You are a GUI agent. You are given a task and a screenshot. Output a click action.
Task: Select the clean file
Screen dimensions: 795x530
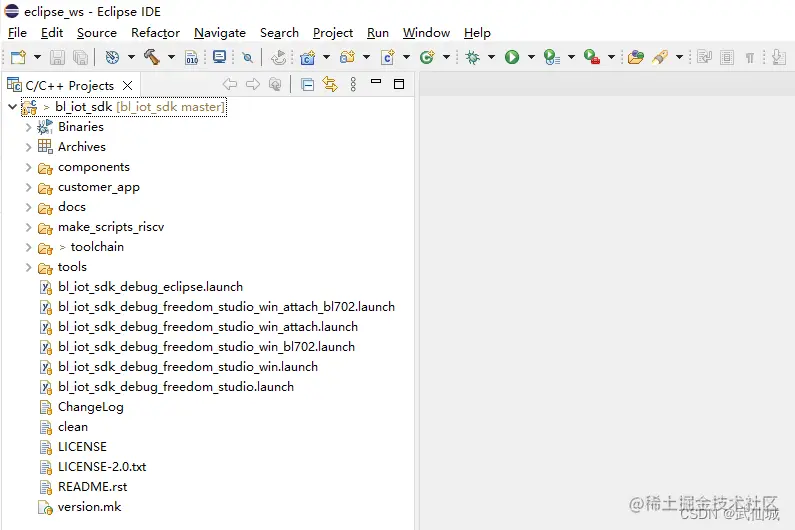coord(73,427)
